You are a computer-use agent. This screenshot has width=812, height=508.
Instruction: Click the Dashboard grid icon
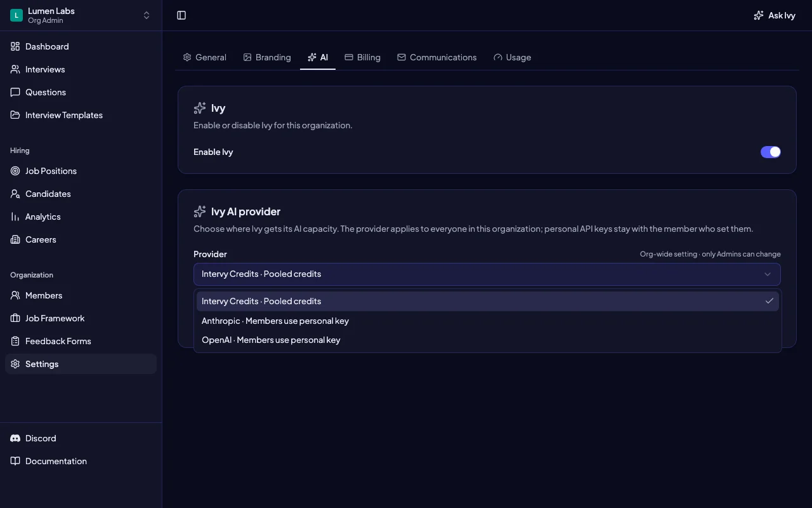[15, 46]
